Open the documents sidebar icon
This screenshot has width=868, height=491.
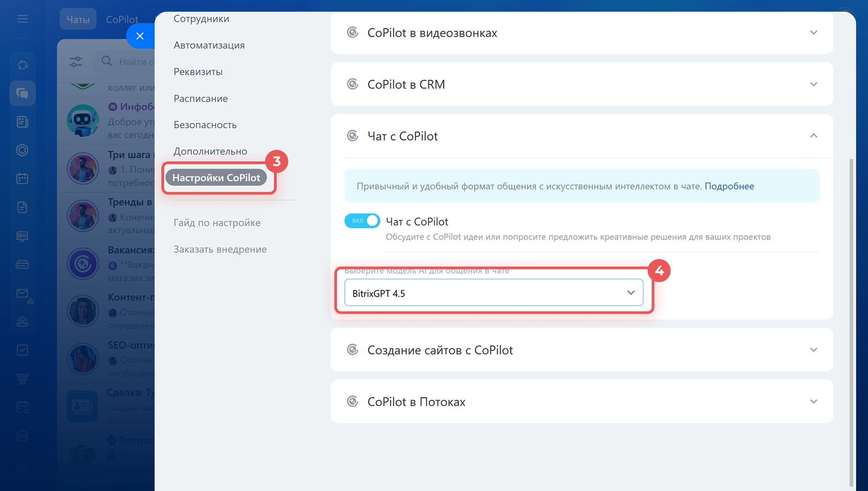[x=22, y=207]
